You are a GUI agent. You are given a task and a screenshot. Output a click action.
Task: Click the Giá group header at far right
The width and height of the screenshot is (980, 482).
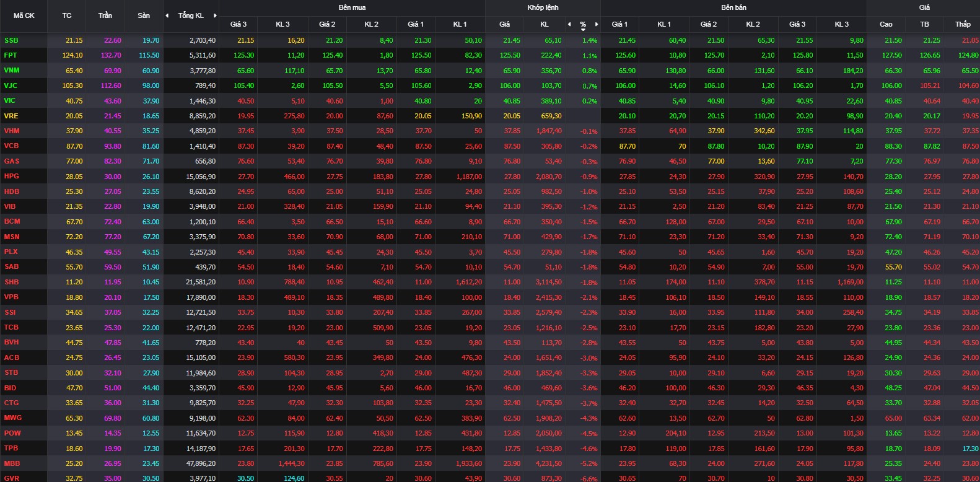924,7
